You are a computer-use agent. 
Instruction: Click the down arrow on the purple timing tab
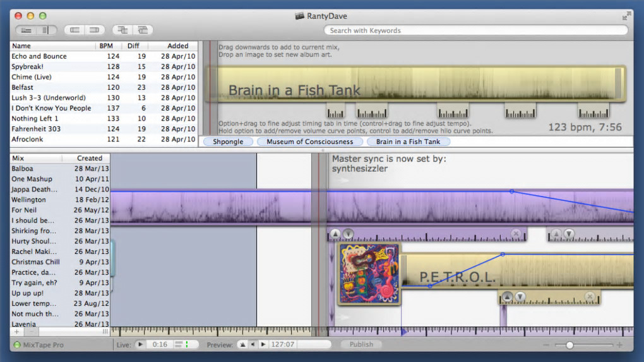point(348,234)
